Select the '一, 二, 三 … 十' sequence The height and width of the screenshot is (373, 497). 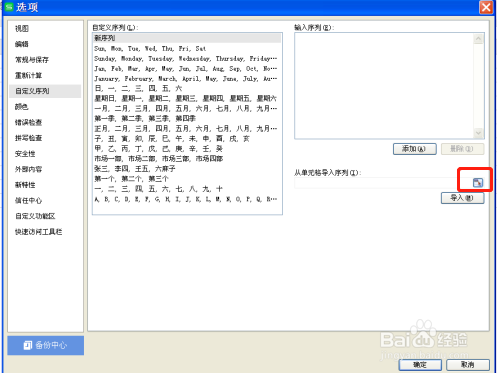(x=187, y=189)
